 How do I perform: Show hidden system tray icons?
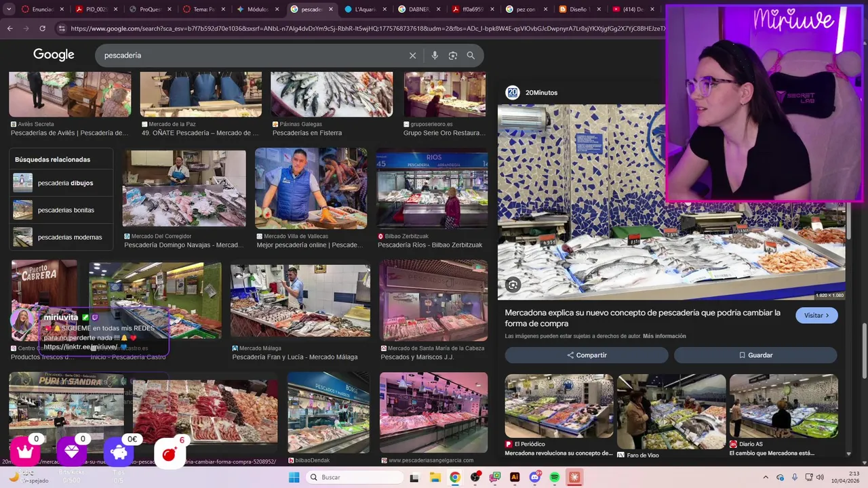pyautogui.click(x=766, y=477)
